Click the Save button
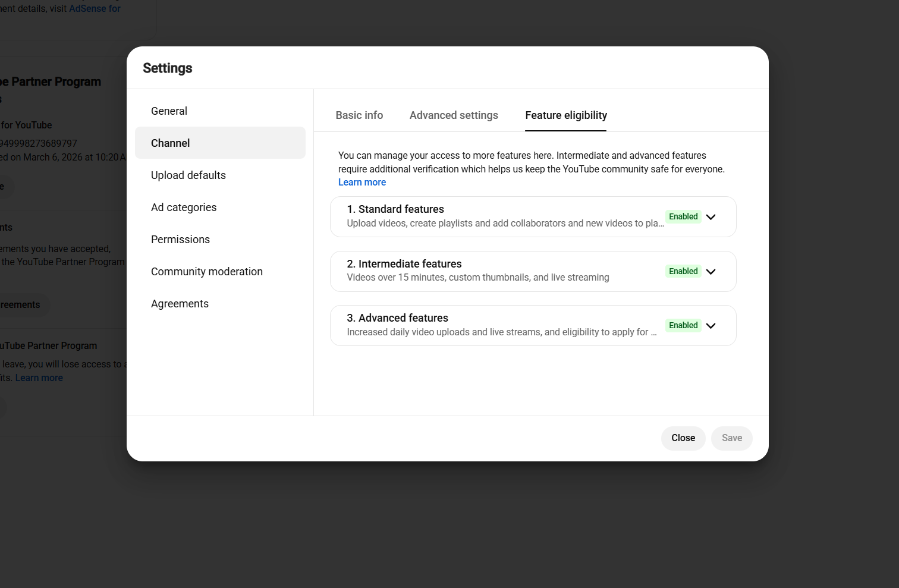Image resolution: width=899 pixels, height=588 pixels. (x=732, y=438)
